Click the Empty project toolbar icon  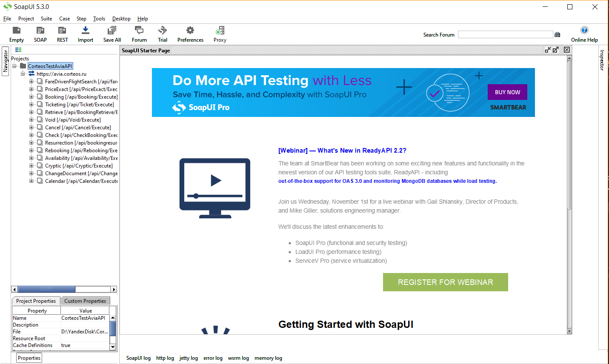[x=17, y=31]
